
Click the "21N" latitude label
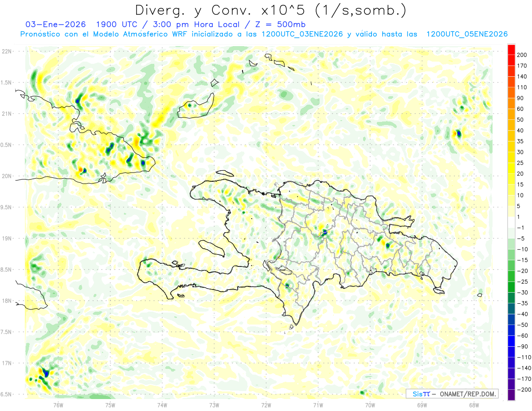point(6,114)
